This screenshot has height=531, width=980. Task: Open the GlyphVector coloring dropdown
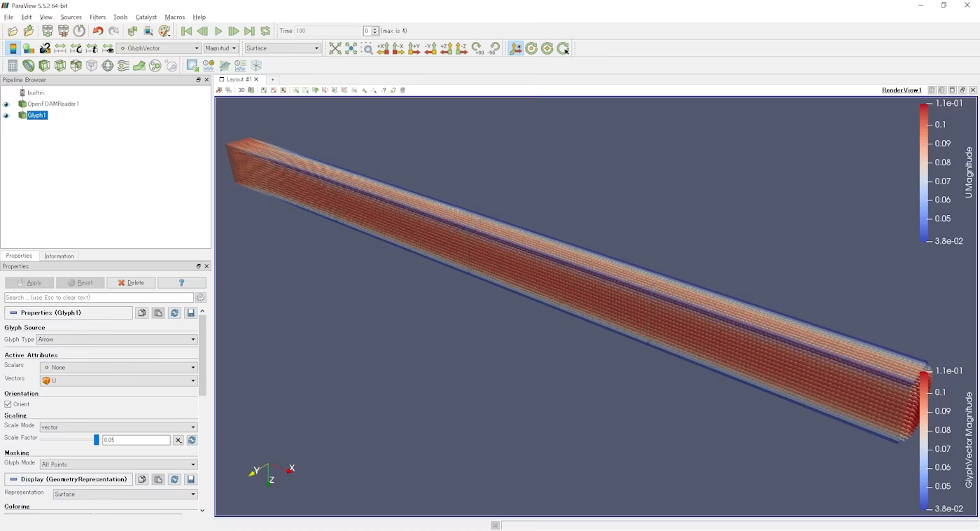[x=159, y=48]
